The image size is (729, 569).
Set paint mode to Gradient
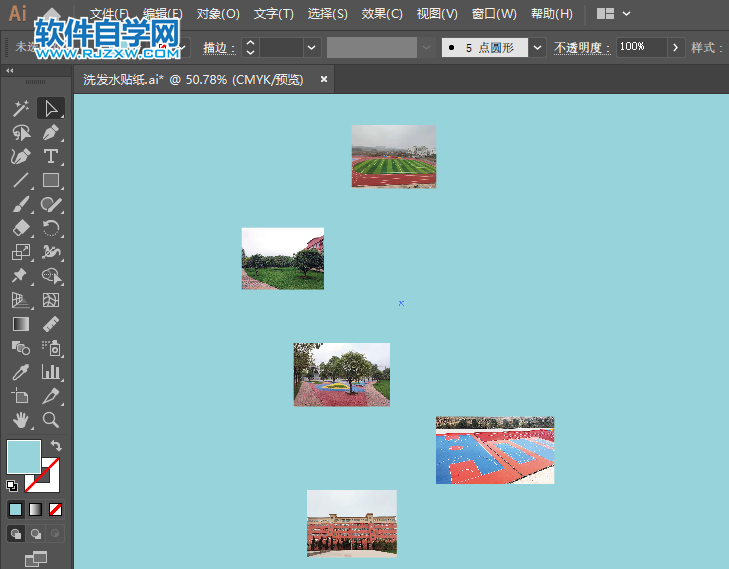tap(35, 509)
